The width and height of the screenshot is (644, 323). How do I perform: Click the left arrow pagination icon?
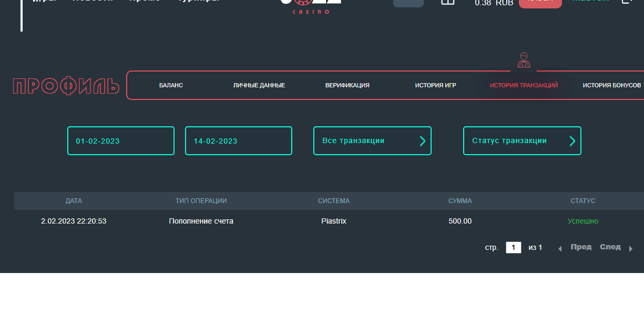(560, 249)
